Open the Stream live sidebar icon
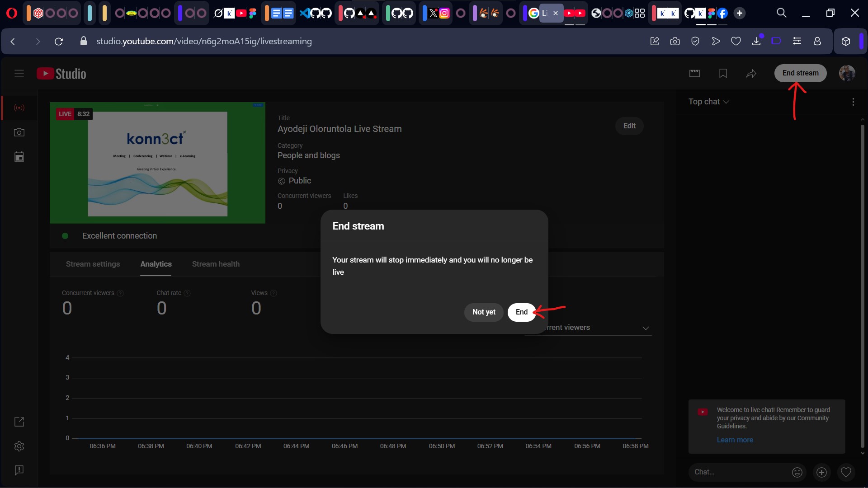The height and width of the screenshot is (488, 868). click(19, 108)
